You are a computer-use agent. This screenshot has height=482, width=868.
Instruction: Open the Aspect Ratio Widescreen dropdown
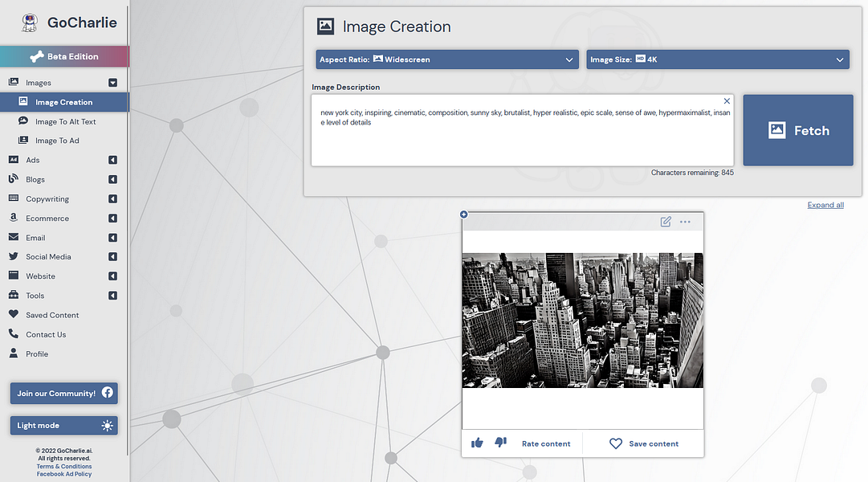447,59
